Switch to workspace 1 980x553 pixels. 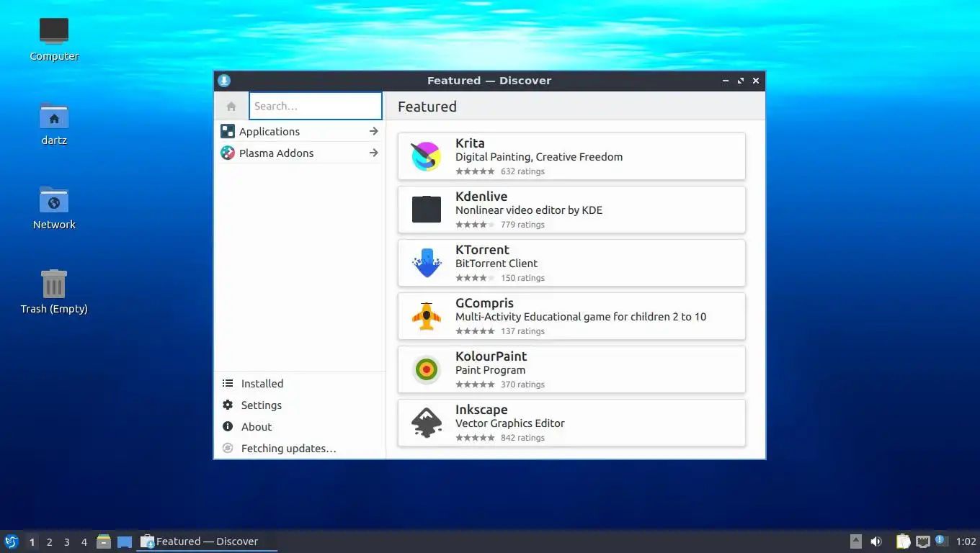[32, 542]
